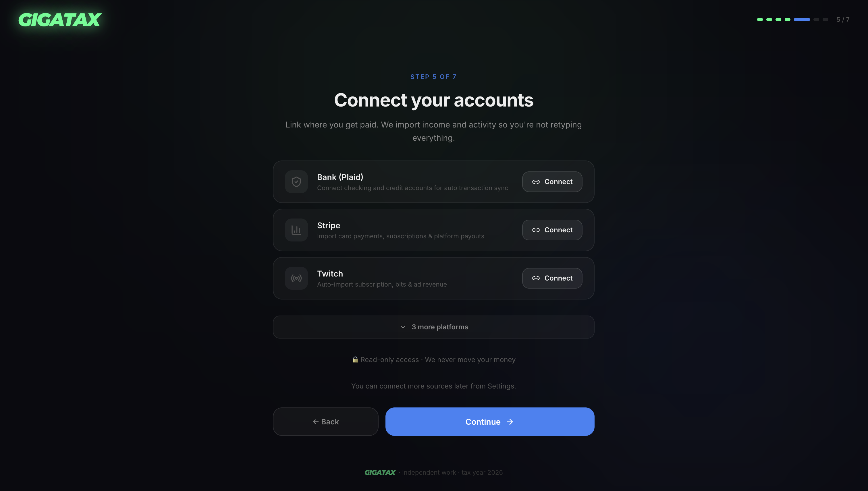
Task: Click the arrow icon on the Continue button
Action: click(x=510, y=422)
